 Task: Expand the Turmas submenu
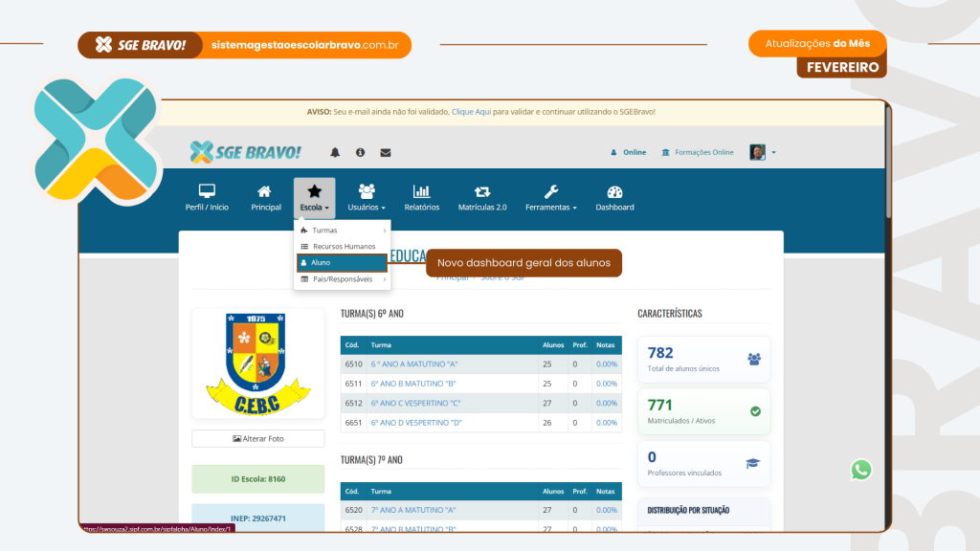tap(342, 231)
